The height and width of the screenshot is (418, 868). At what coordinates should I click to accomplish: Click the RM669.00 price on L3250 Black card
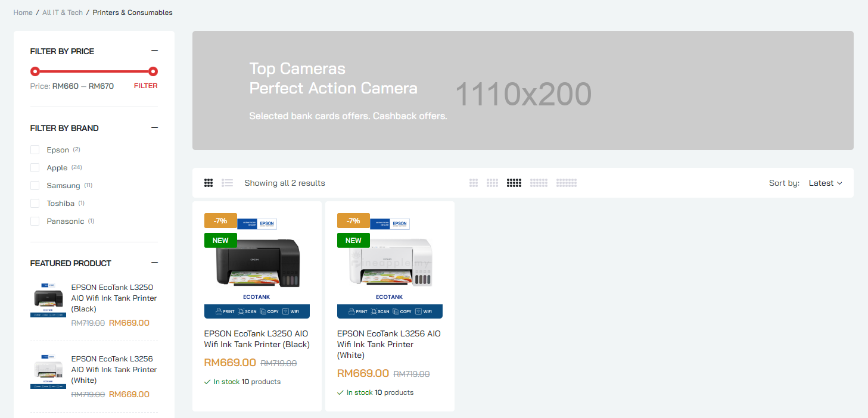coord(230,363)
